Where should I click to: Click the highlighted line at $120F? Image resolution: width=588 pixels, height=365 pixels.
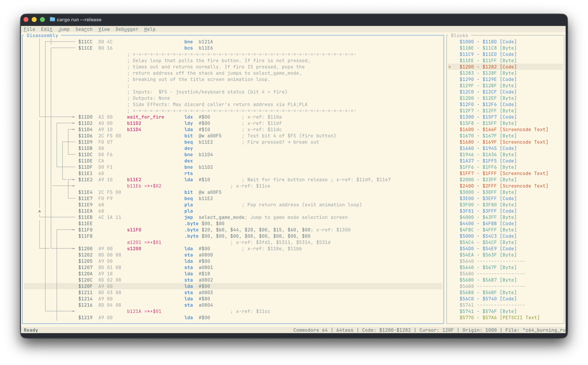coord(233,286)
